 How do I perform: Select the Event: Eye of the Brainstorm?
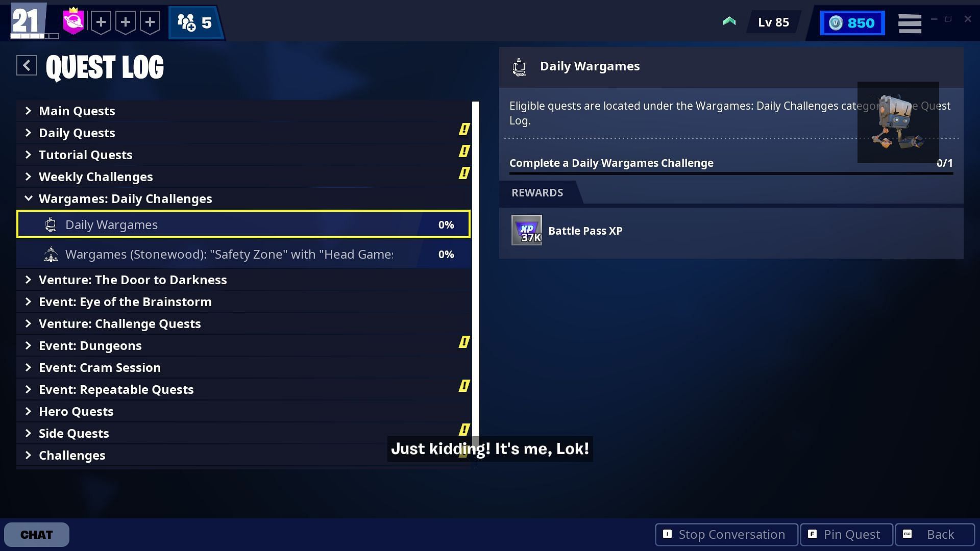(125, 302)
